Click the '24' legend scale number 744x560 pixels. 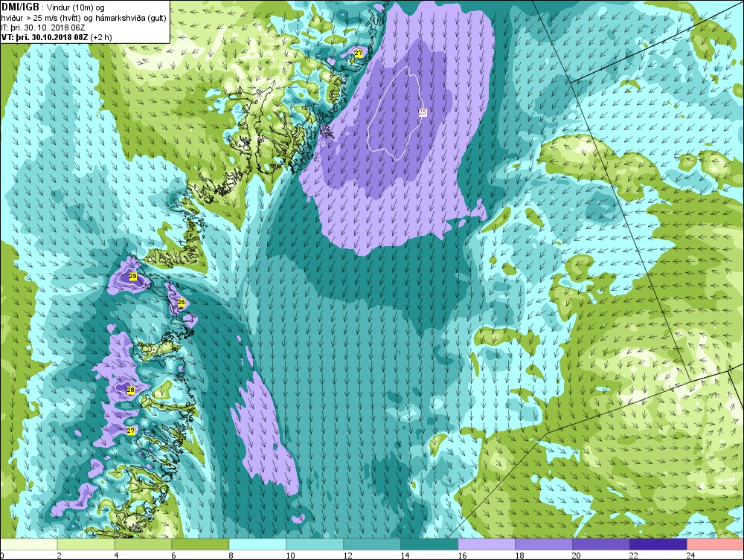(691, 556)
